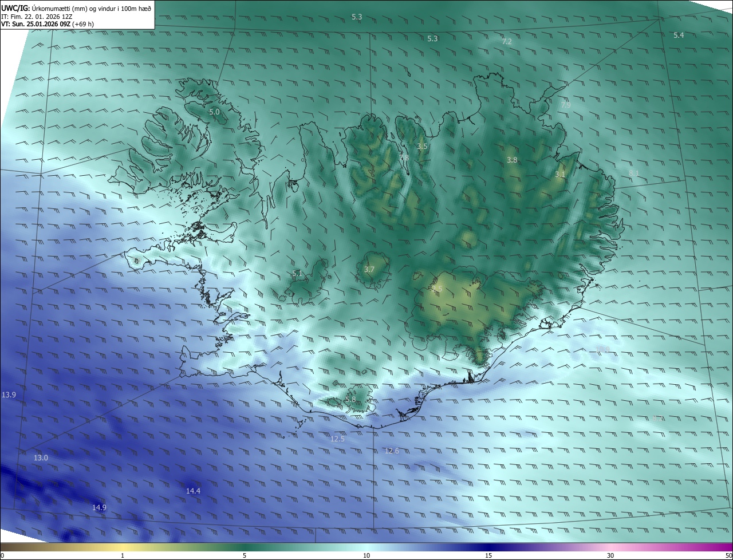Click the 5.1 map value label
Viewport: 733px width, 560px height.
click(x=297, y=274)
